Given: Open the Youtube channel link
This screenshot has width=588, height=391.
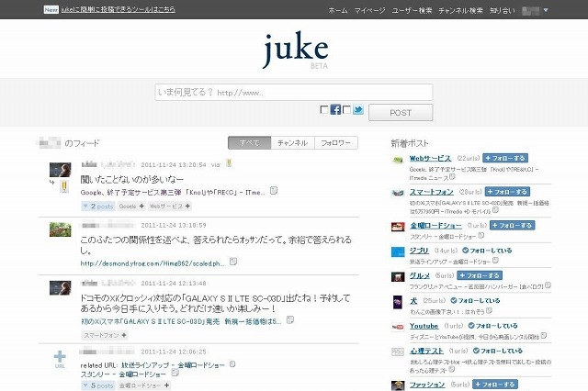Looking at the screenshot, I should tap(424, 326).
